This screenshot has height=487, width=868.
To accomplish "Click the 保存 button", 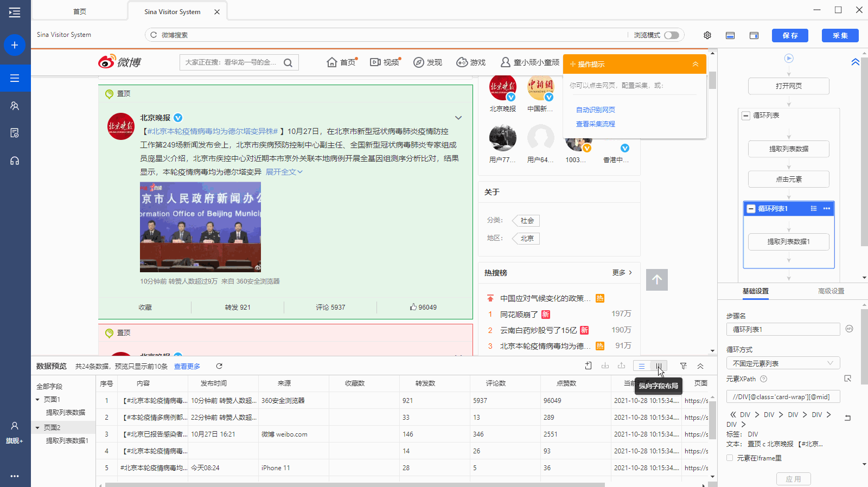I will (790, 35).
